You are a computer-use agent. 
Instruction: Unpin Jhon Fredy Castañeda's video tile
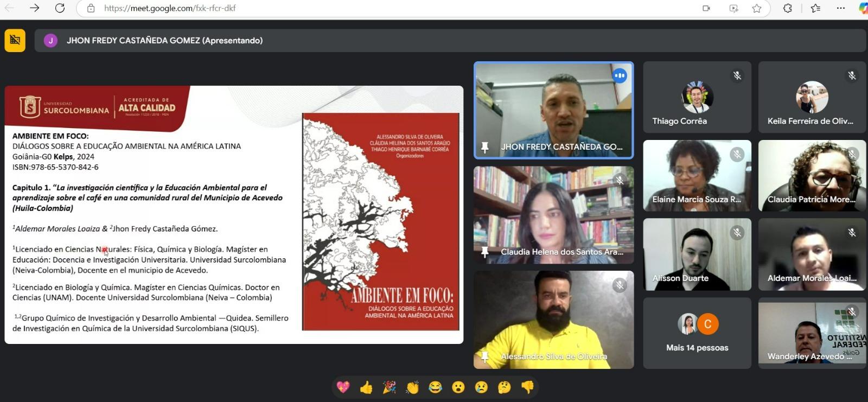pos(485,147)
